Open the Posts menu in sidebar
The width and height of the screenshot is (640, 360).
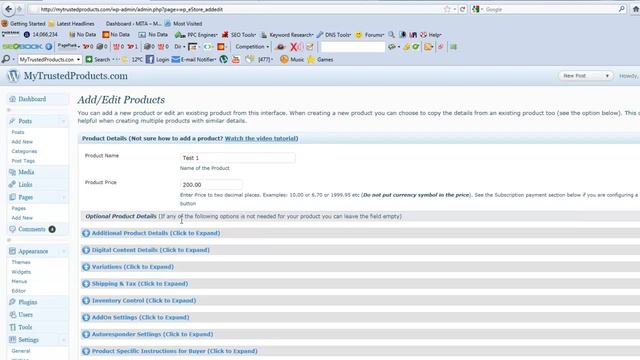click(25, 121)
